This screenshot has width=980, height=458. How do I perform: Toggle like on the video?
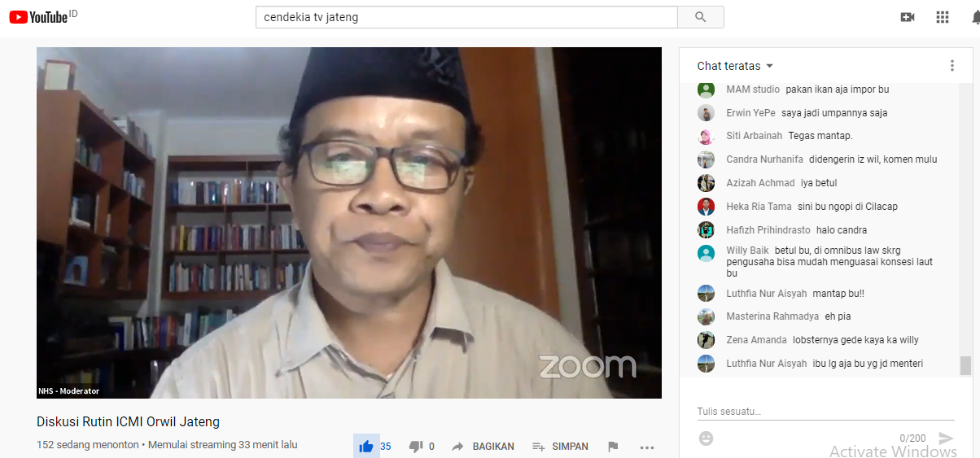(x=366, y=447)
